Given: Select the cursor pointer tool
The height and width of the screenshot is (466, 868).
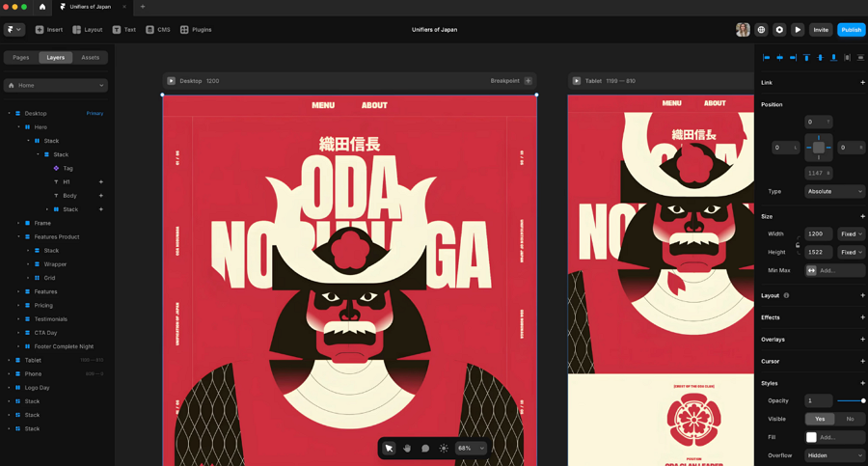Looking at the screenshot, I should click(x=390, y=449).
